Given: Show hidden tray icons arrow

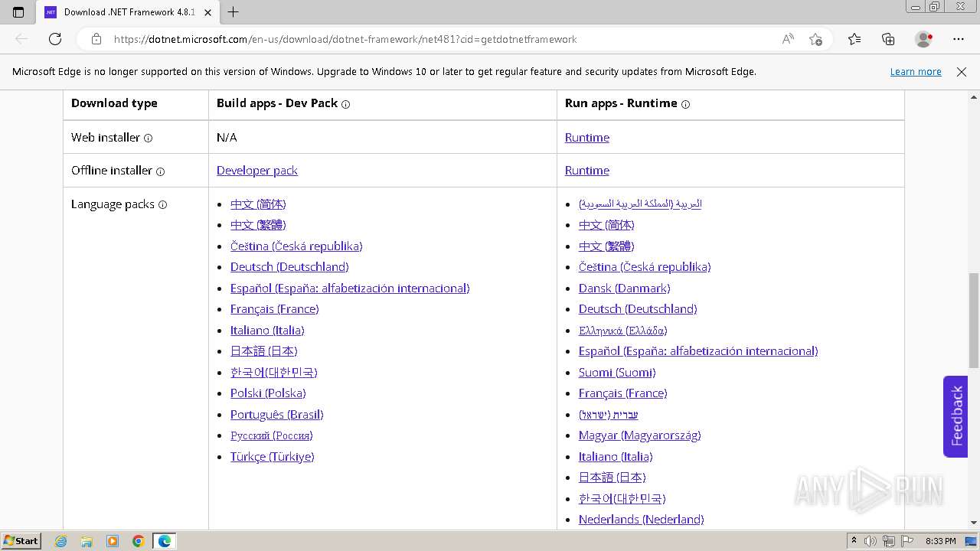Looking at the screenshot, I should point(854,541).
